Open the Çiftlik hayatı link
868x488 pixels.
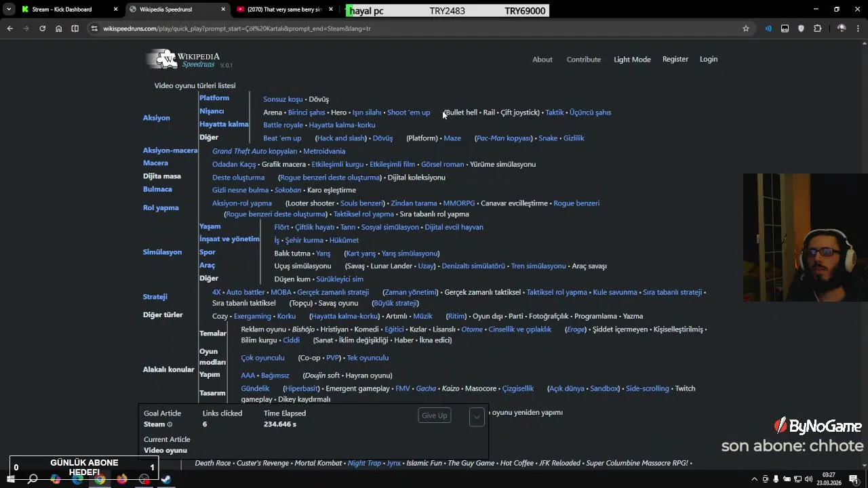315,227
